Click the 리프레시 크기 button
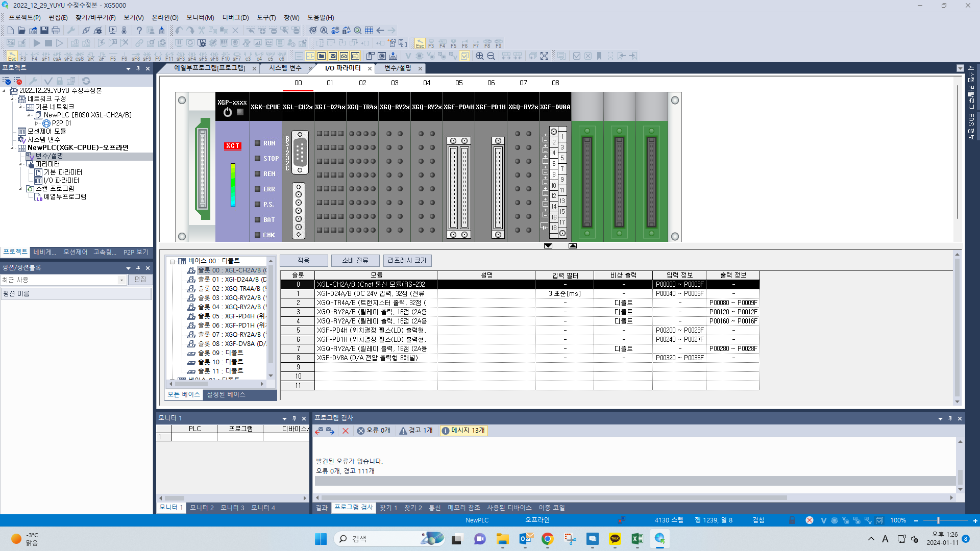Screen dimensions: 980x551 407,261
